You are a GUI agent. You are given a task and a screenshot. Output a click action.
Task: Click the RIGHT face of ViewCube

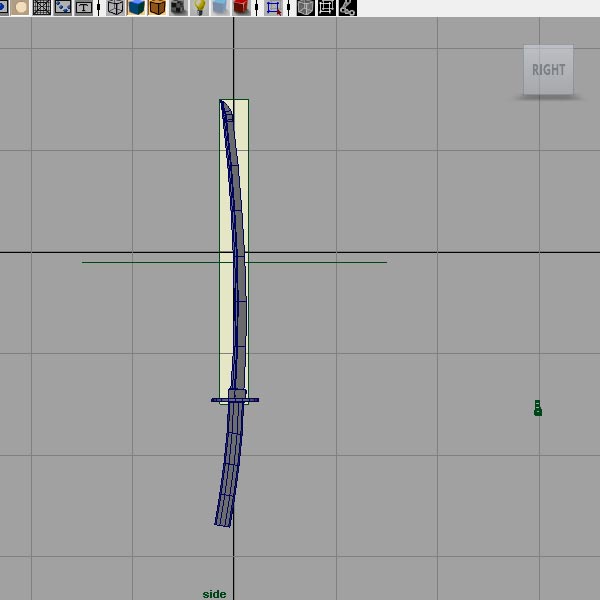pos(548,70)
